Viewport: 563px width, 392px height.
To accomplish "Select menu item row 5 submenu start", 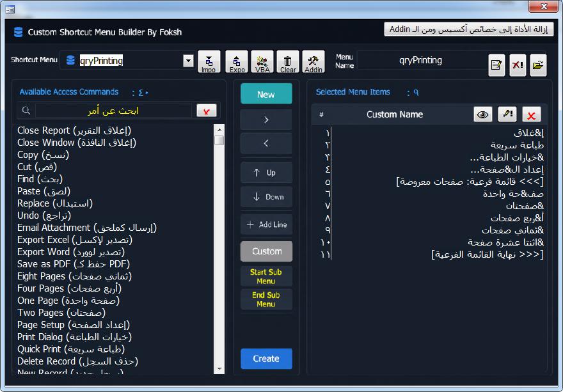I will (430, 182).
